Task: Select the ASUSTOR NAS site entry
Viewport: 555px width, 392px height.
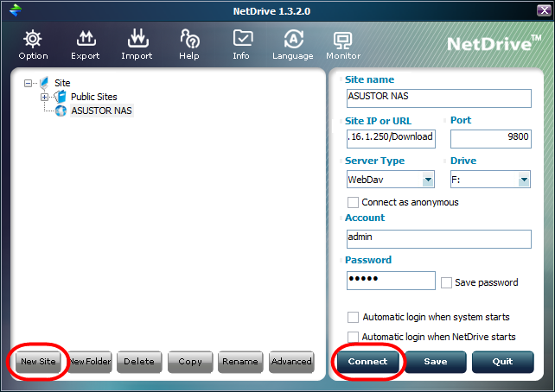Action: pos(102,111)
